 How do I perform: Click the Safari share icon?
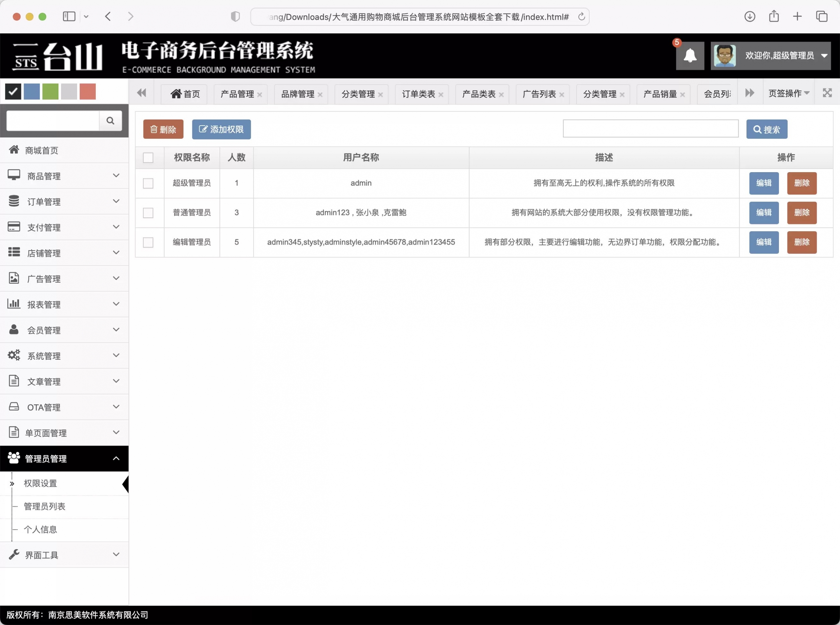pos(774,17)
